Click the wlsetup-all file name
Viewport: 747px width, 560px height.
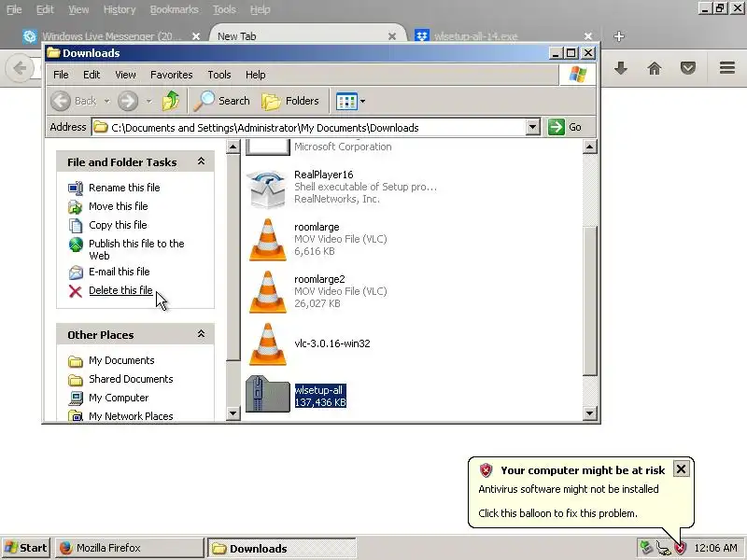click(x=318, y=390)
